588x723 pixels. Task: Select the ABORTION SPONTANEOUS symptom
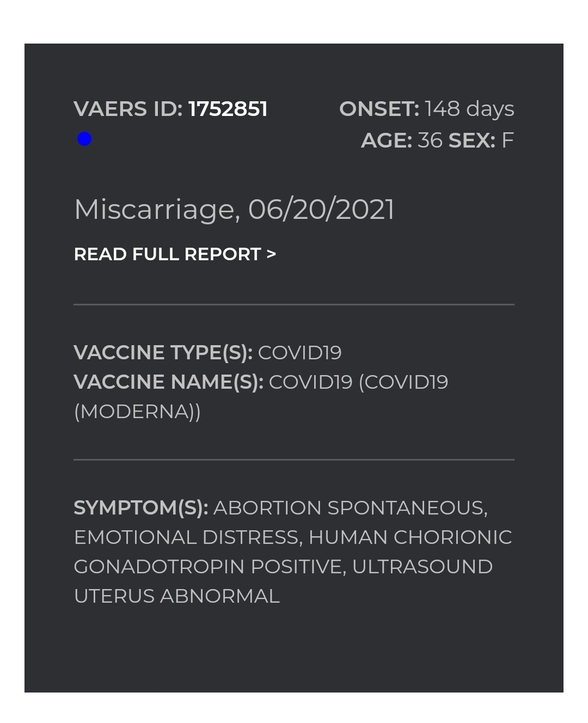350,508
